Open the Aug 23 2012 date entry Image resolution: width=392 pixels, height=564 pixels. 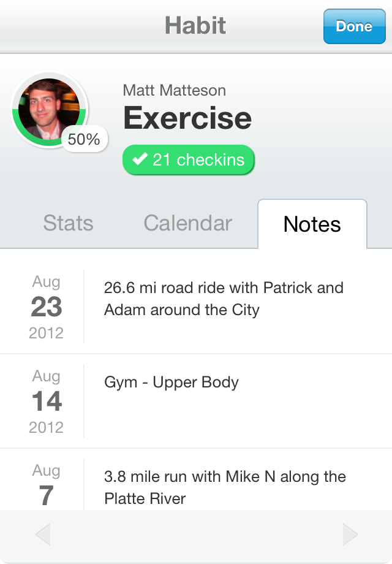pyautogui.click(x=47, y=307)
